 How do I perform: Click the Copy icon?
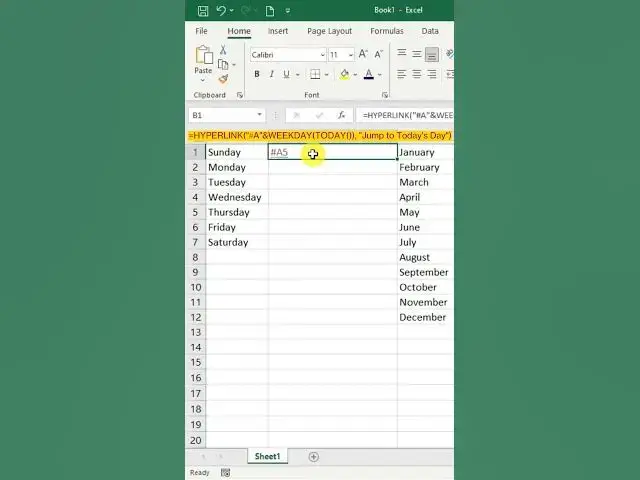click(223, 64)
